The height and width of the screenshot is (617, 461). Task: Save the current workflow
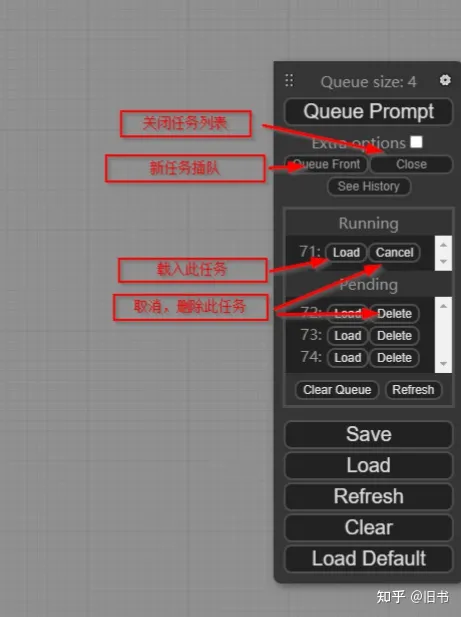[x=368, y=434]
